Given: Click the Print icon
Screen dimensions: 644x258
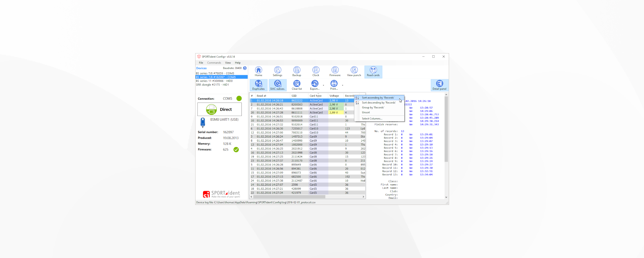Looking at the screenshot, I should point(334,85).
